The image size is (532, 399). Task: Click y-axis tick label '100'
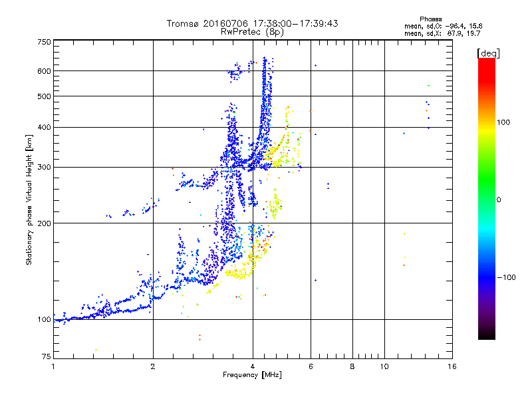tap(45, 320)
